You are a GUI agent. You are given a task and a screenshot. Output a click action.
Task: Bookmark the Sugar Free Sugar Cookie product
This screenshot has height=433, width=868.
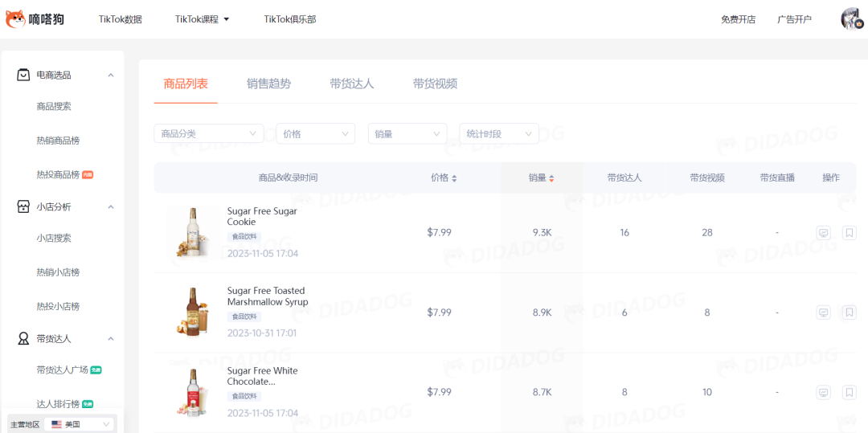point(849,233)
